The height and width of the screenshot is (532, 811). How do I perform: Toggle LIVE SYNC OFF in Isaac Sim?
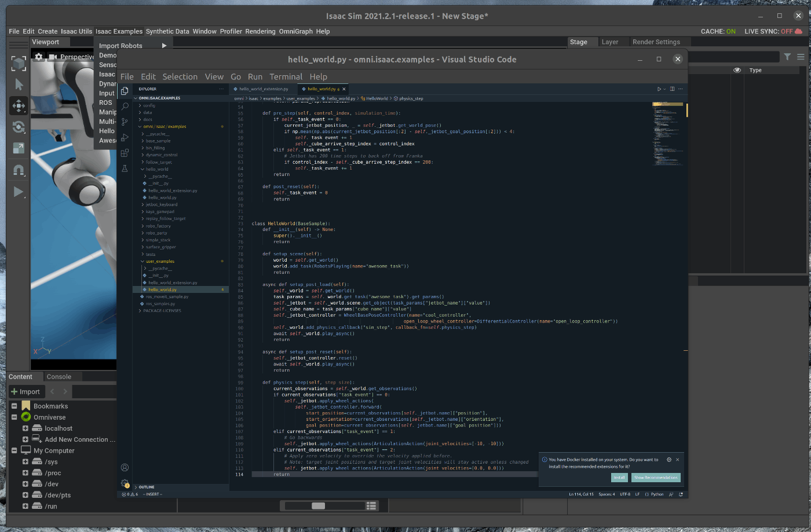pos(773,31)
